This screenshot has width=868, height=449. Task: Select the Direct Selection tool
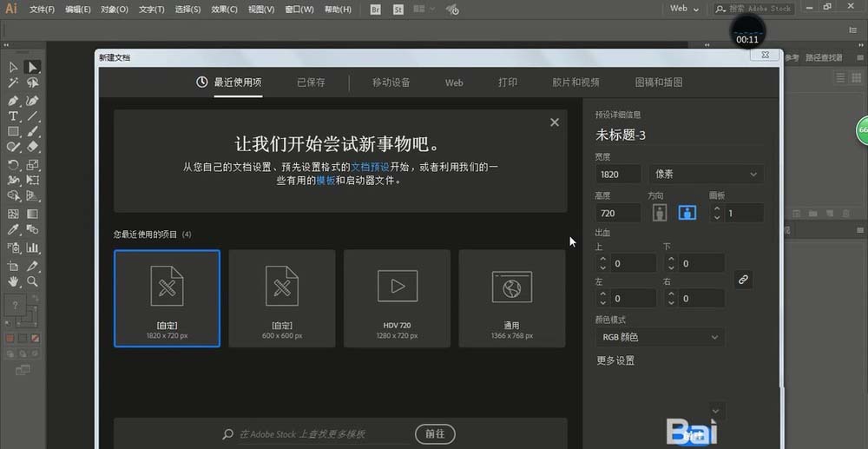(x=33, y=67)
